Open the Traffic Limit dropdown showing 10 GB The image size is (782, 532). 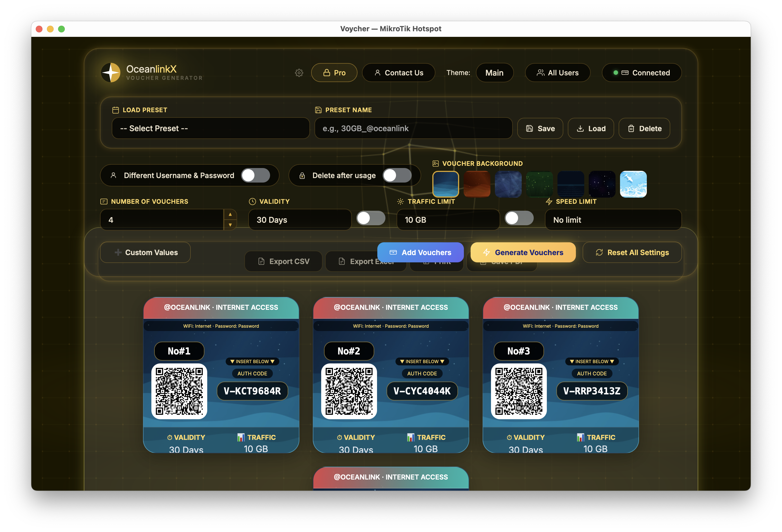448,220
